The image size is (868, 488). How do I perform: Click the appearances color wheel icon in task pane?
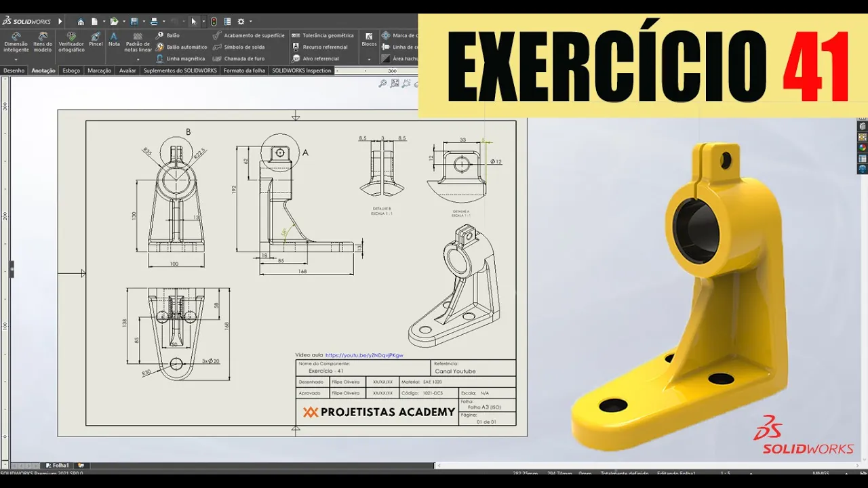[863, 147]
